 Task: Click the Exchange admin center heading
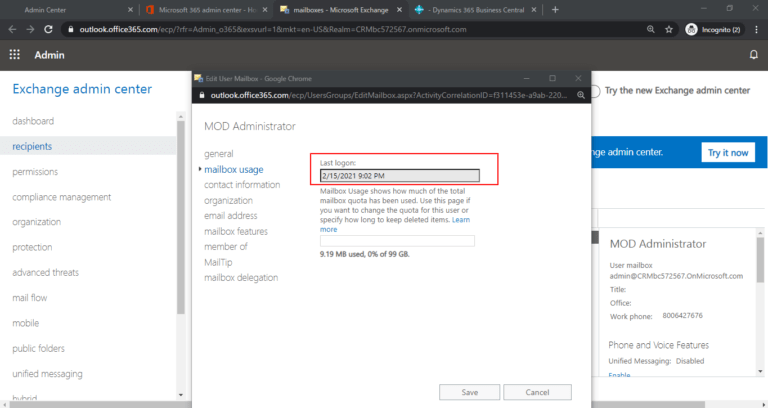click(82, 89)
